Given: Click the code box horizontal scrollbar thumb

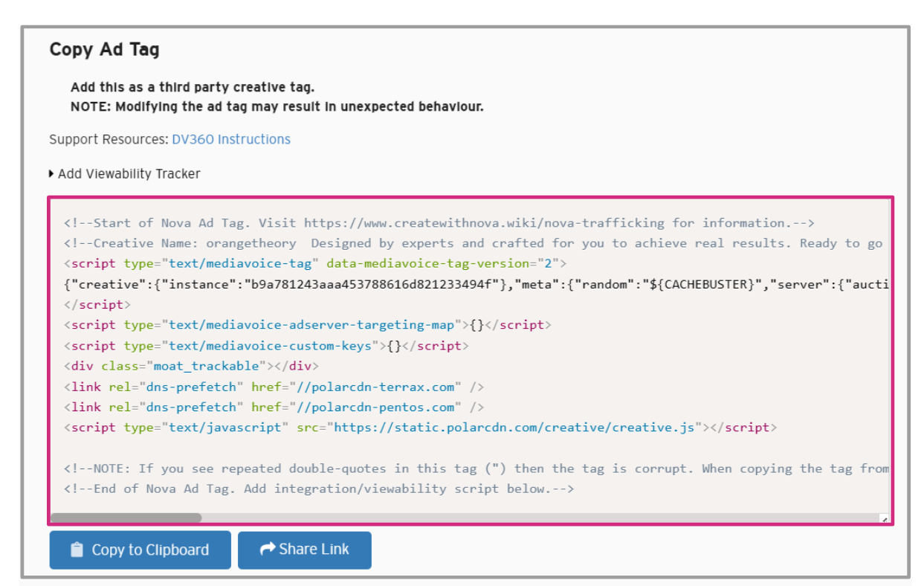Looking at the screenshot, I should point(126,518).
